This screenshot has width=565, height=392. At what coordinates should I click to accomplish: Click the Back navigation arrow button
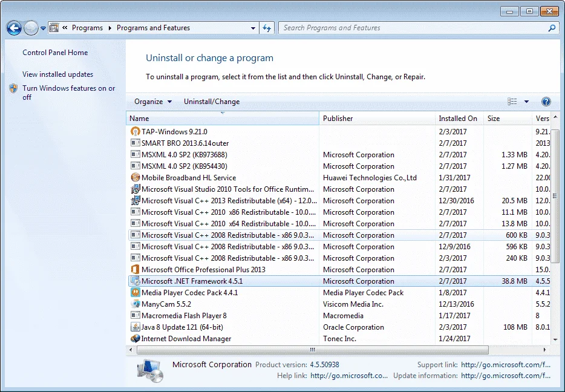point(14,28)
